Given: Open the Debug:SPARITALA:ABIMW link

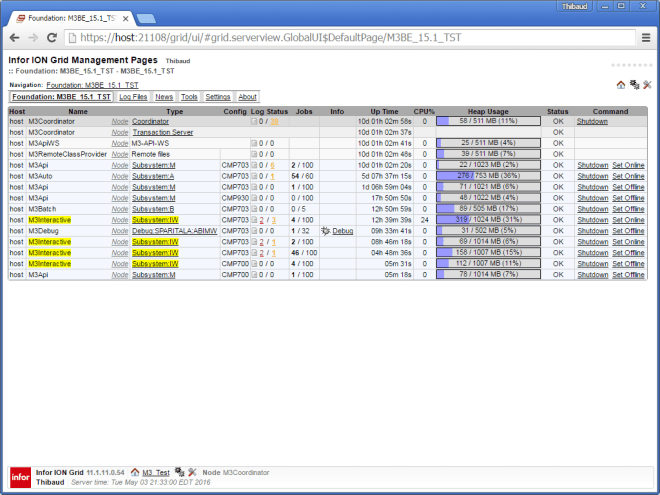Looking at the screenshot, I should click(x=175, y=230).
